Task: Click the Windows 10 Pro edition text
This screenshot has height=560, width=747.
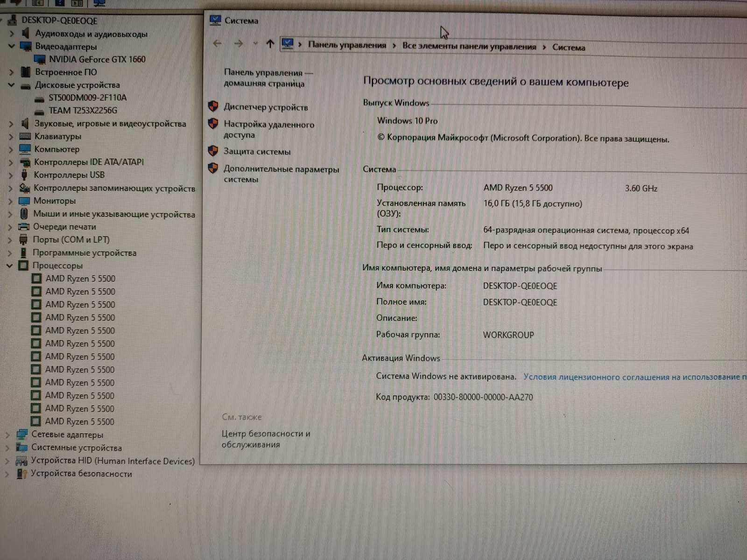Action: pos(407,121)
